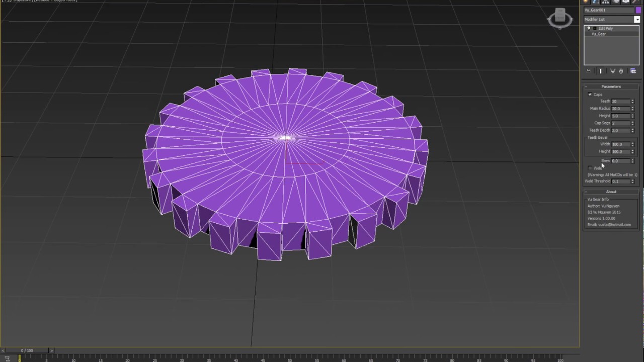This screenshot has width=644, height=362.
Task: Click the Cap Segs value field
Action: click(x=621, y=123)
